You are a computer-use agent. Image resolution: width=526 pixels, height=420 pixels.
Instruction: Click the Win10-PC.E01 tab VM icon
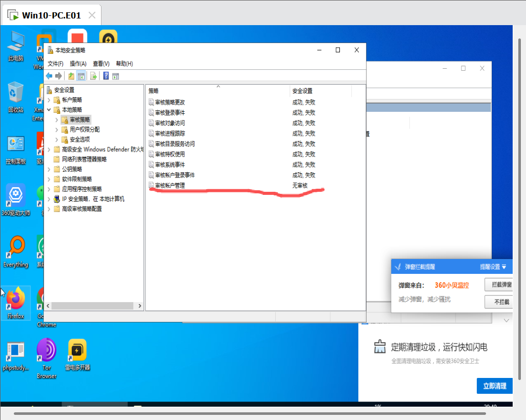click(x=13, y=15)
